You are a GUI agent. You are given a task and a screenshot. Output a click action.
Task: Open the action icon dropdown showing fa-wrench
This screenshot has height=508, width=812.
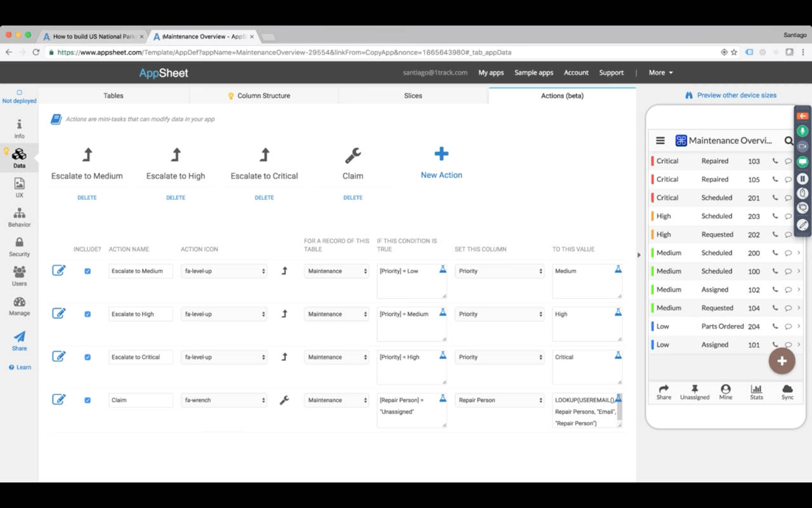click(x=224, y=400)
